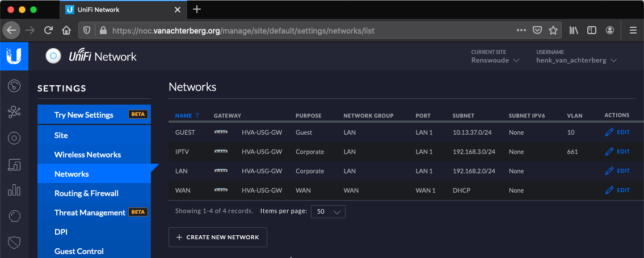
Task: Click VLAN value 661
Action: pos(573,152)
